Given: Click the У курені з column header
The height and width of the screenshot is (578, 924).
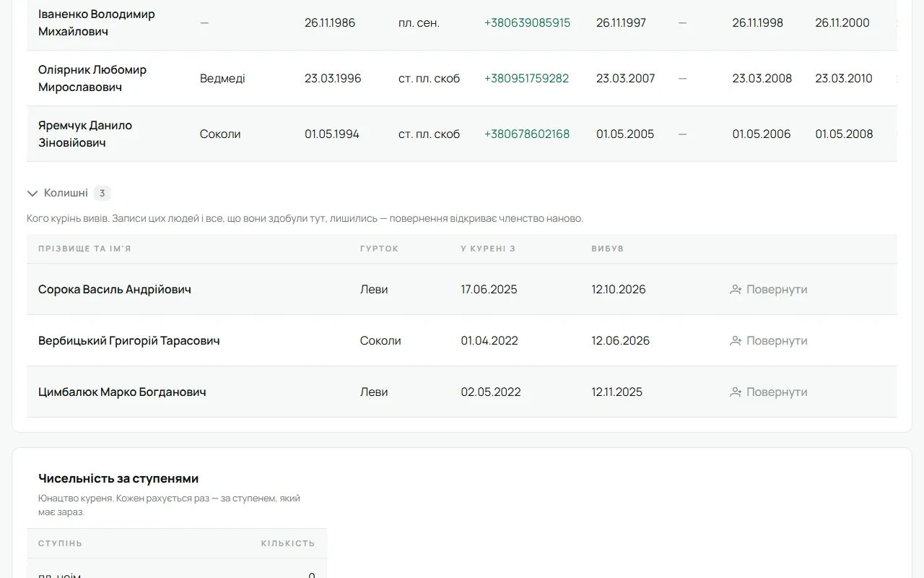Looking at the screenshot, I should [x=488, y=249].
